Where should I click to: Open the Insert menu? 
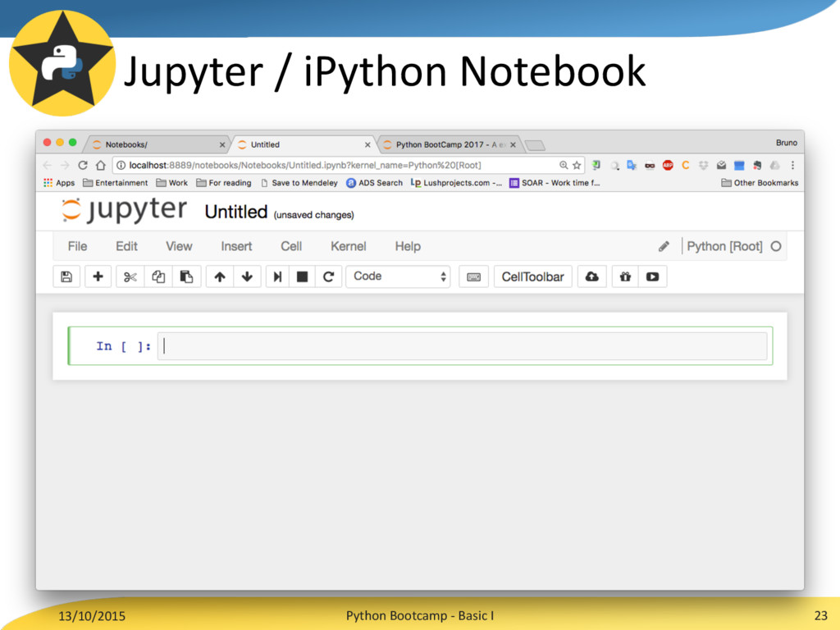point(236,246)
